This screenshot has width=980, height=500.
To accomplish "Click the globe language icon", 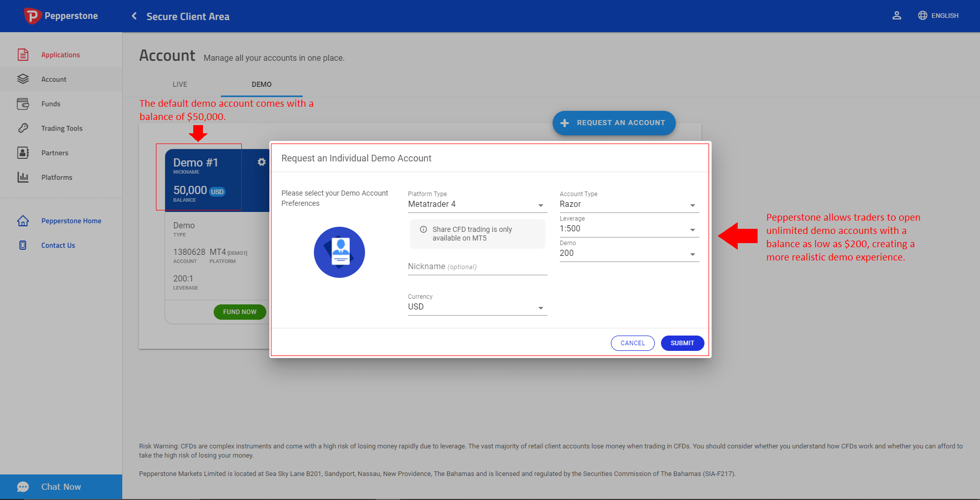I will 923,15.
